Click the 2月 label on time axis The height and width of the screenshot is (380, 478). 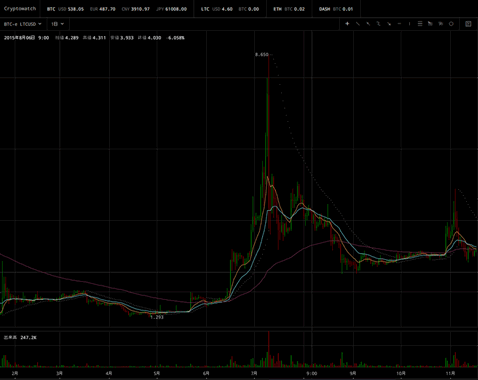pos(15,373)
